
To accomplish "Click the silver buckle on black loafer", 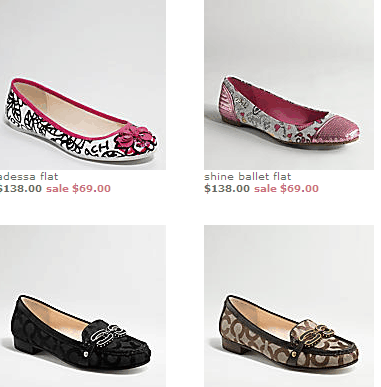I will [106, 332].
